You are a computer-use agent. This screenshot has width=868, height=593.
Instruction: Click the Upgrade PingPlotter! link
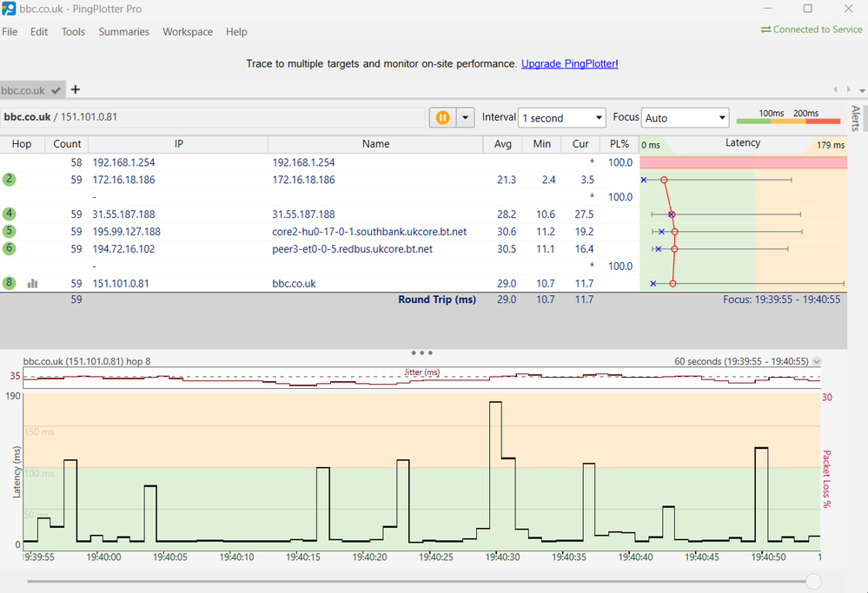tap(569, 63)
